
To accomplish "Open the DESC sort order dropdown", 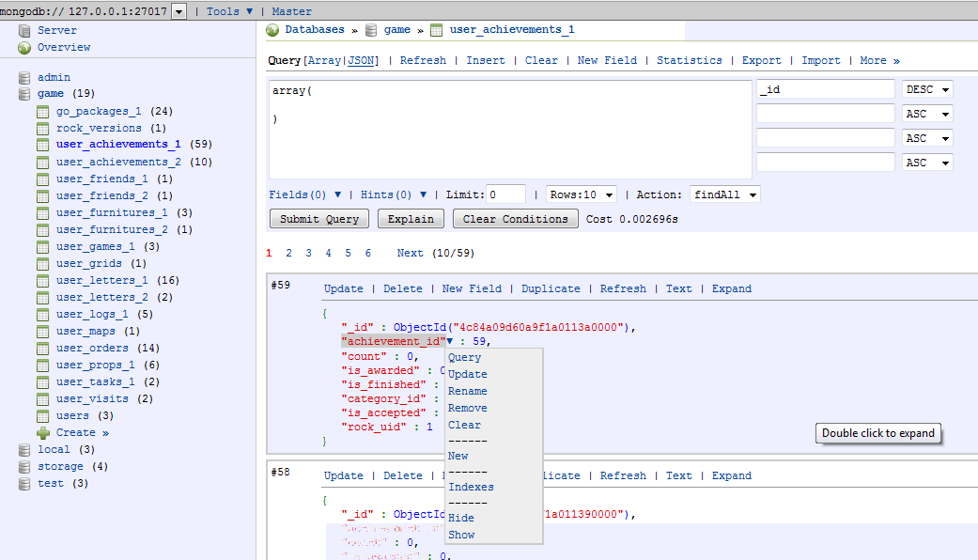I will click(x=927, y=90).
